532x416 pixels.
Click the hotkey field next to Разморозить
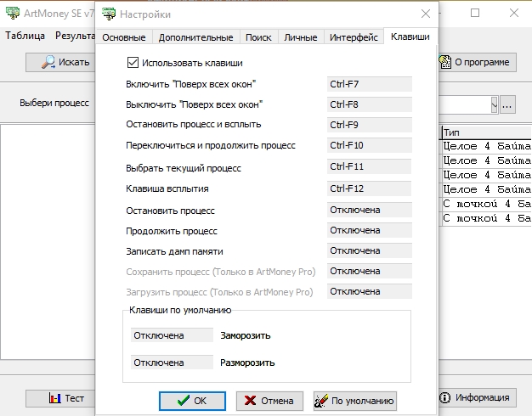click(x=172, y=363)
